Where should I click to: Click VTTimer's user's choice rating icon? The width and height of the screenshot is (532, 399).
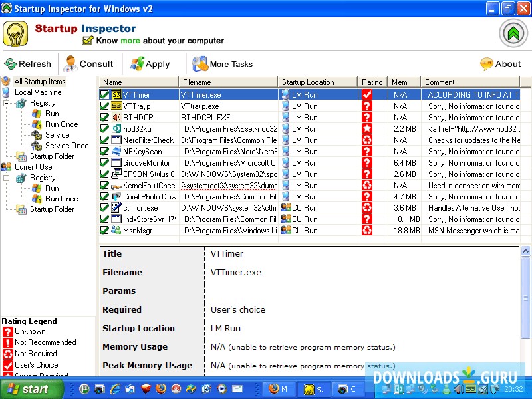[367, 94]
